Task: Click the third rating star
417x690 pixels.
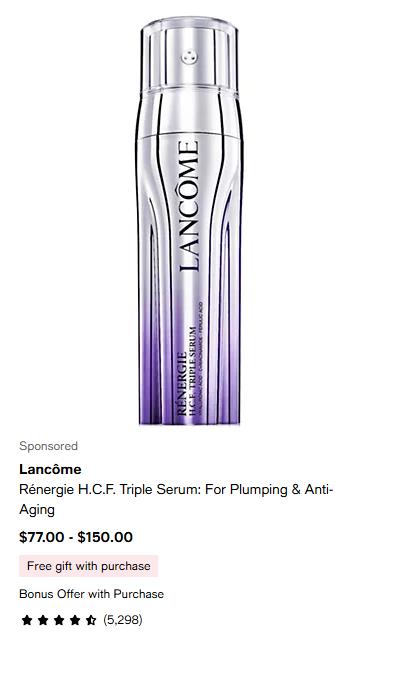Action: [59, 620]
